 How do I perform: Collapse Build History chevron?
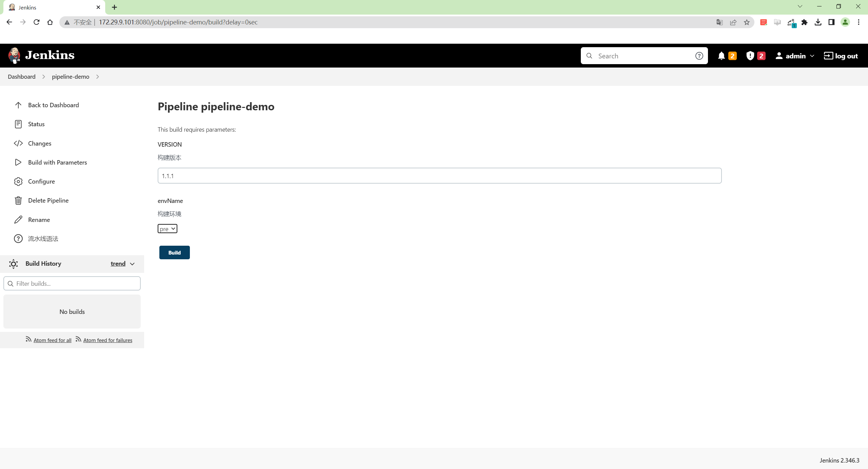[x=132, y=264]
